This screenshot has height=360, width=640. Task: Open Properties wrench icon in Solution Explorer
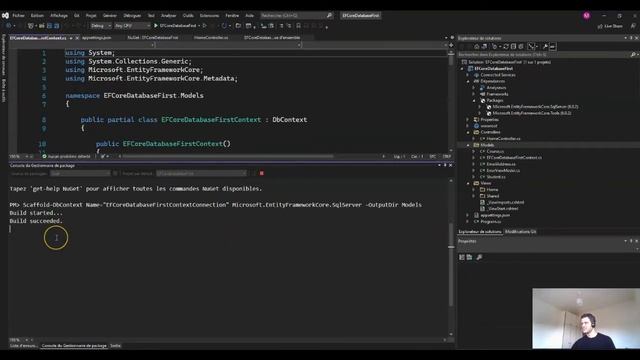click(545, 47)
